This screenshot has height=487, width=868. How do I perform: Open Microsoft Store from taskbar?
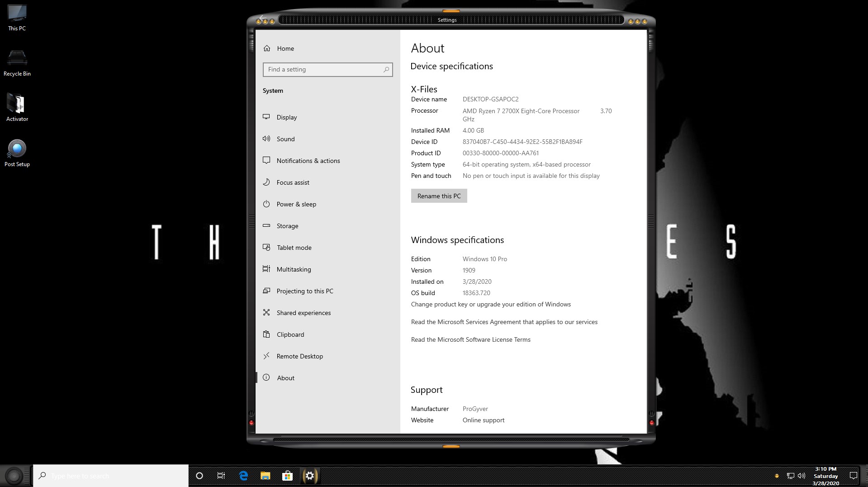(287, 476)
